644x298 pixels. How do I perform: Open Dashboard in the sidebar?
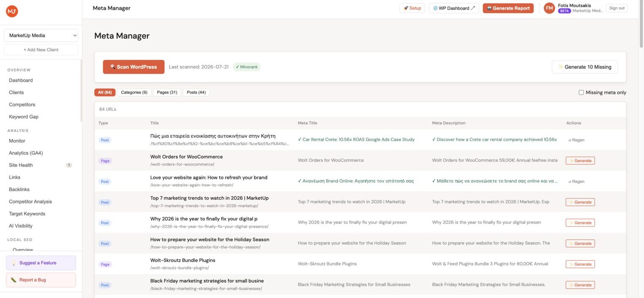pos(21,80)
